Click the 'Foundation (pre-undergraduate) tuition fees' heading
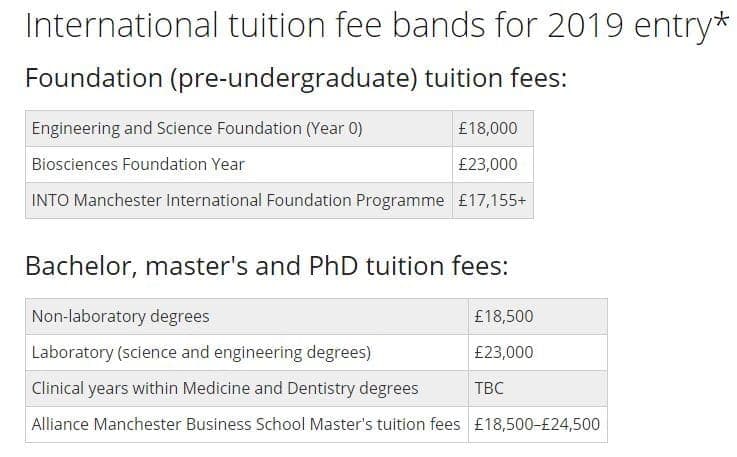This screenshot has width=737, height=457. pos(296,77)
